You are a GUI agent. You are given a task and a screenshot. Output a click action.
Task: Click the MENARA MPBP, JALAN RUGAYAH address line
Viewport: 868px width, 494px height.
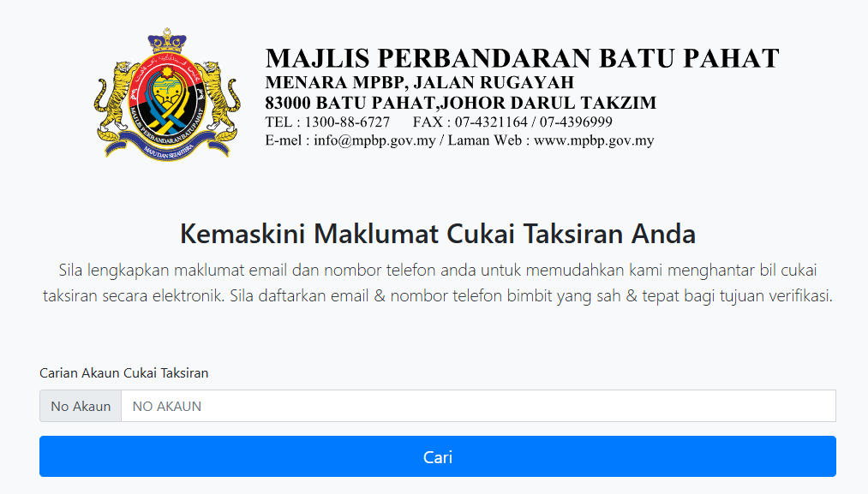click(x=420, y=82)
